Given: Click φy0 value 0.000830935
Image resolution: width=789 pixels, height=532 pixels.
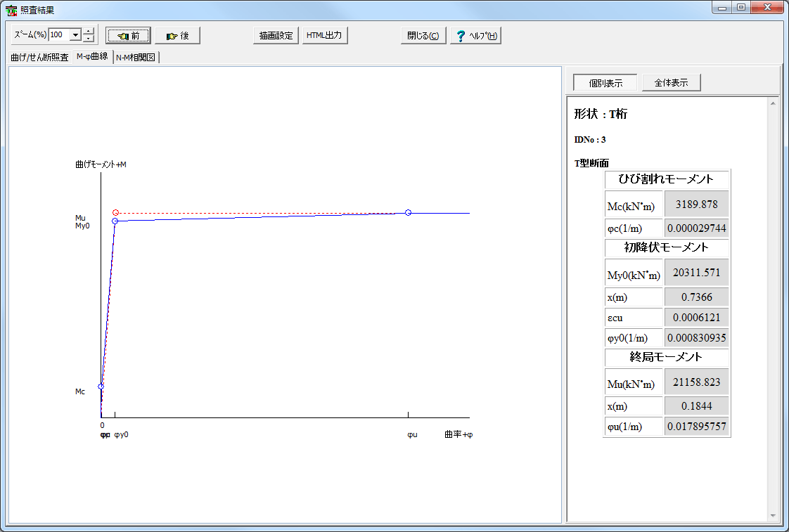Looking at the screenshot, I should tap(696, 338).
